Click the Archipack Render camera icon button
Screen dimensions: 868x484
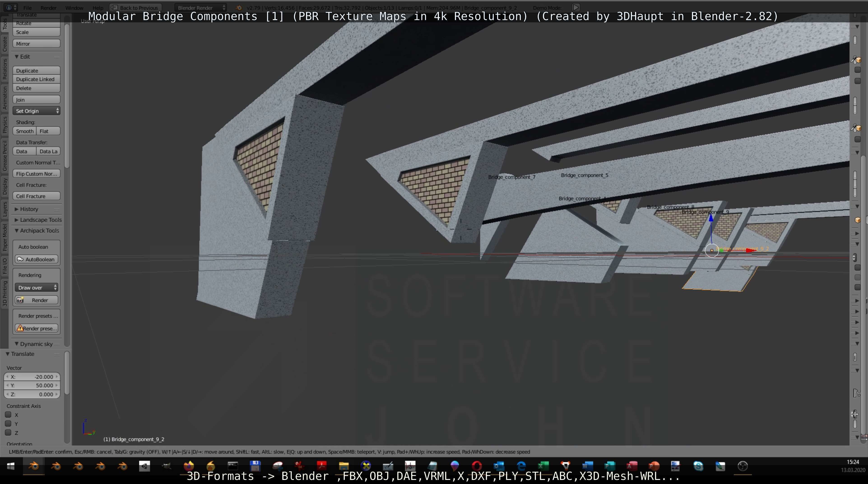tap(36, 300)
